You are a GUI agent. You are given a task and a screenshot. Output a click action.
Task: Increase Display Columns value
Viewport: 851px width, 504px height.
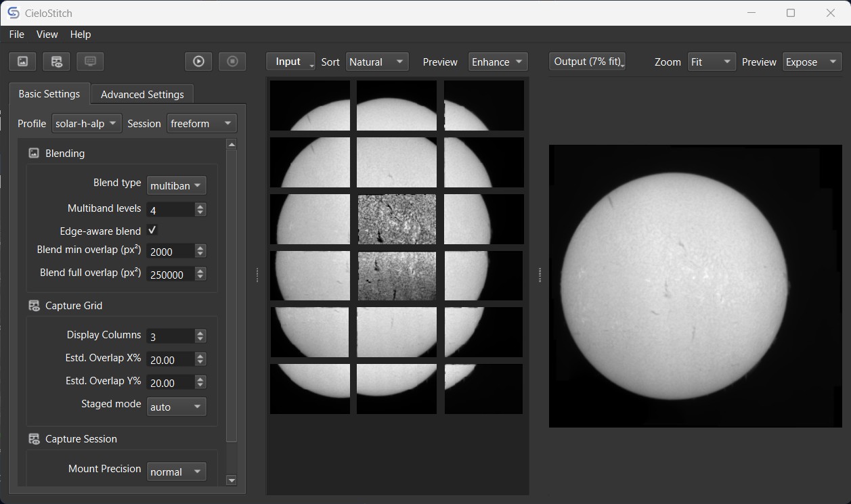pyautogui.click(x=200, y=333)
